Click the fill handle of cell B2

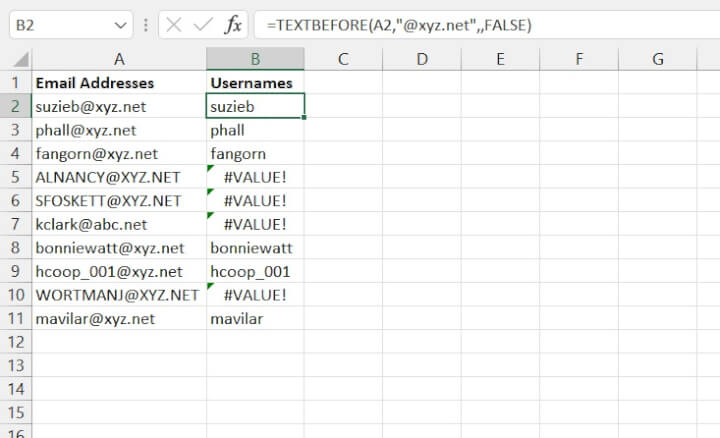pyautogui.click(x=304, y=117)
